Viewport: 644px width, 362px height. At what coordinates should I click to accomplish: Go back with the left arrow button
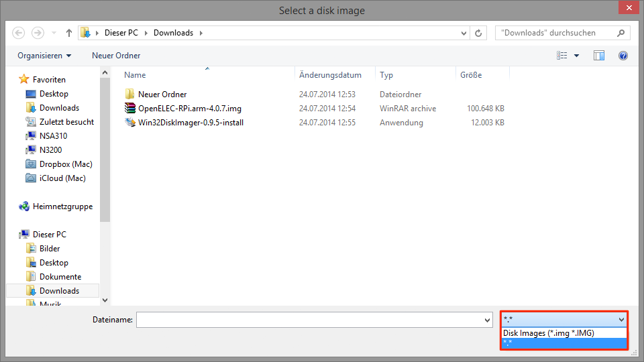(19, 33)
